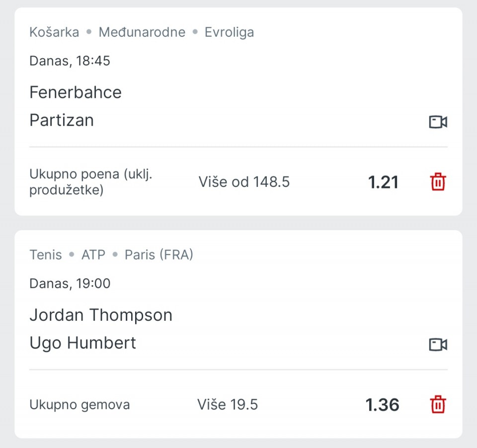Screen dimensions: 477x448
Task: Click the 1.21 odds value
Action: pos(383,182)
